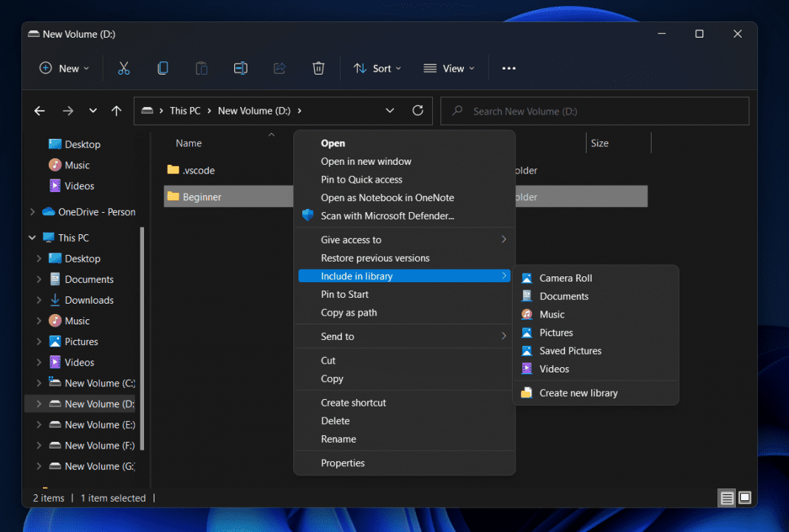This screenshot has width=789, height=532.
Task: Click the Paste icon in the toolbar
Action: point(202,68)
